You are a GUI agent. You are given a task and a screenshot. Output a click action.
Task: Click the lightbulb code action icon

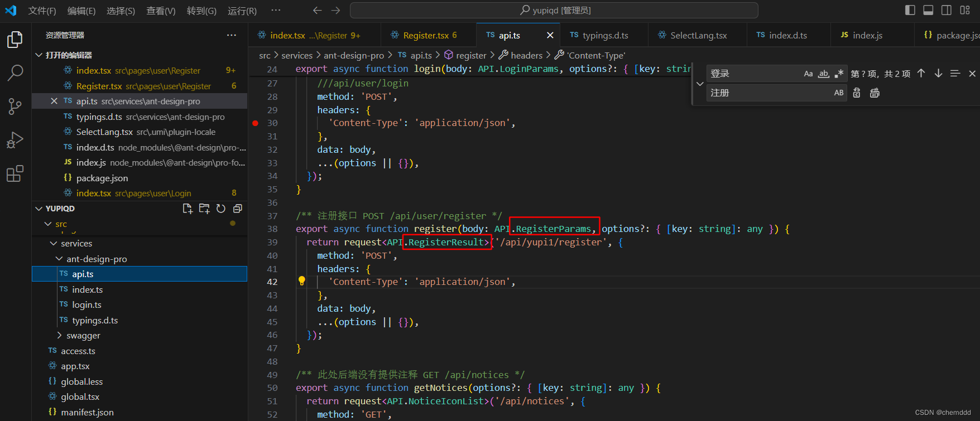(x=301, y=281)
